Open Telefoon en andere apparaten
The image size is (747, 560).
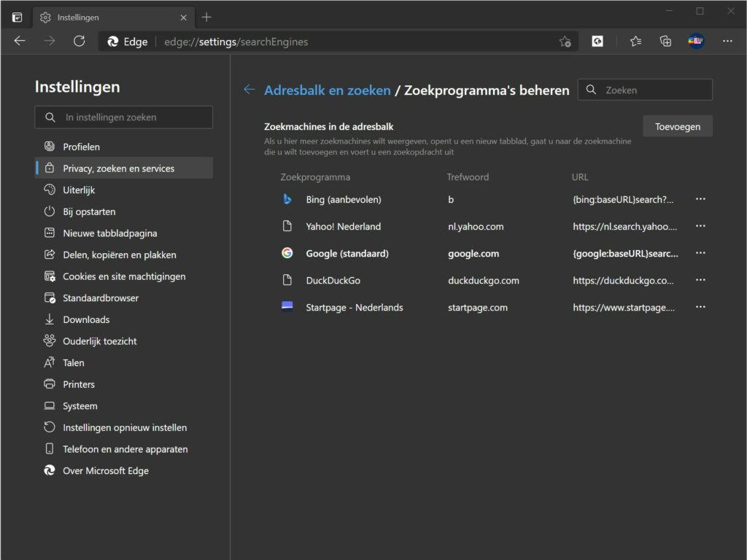click(x=124, y=449)
